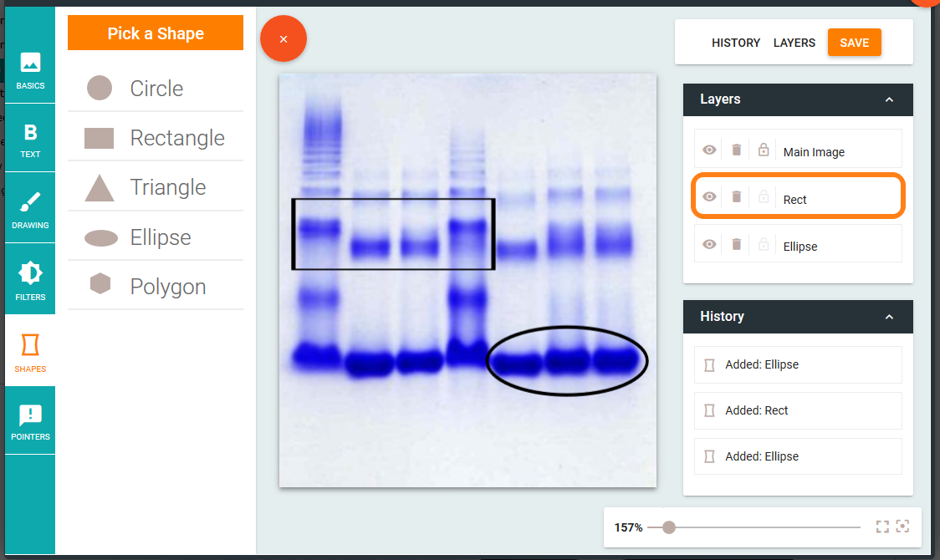Image resolution: width=940 pixels, height=560 pixels.
Task: Select the Text tool in sidebar
Action: 30,140
